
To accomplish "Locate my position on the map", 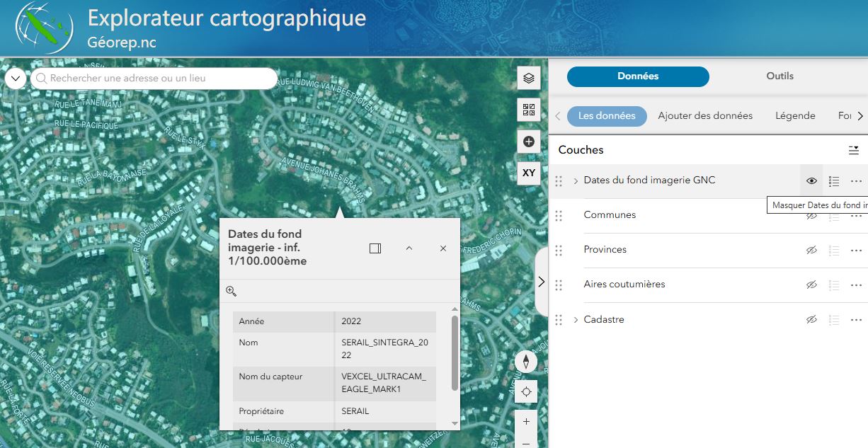I will (x=526, y=392).
